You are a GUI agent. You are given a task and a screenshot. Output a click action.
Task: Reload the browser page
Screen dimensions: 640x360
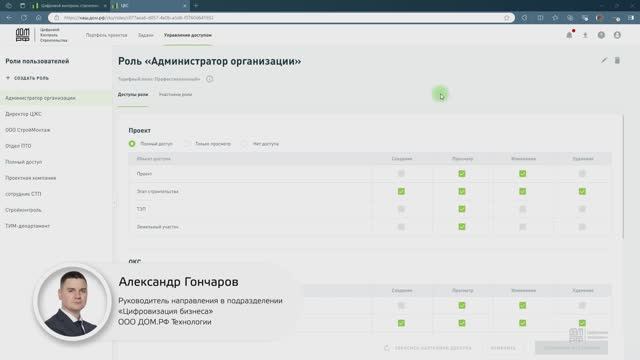24,18
